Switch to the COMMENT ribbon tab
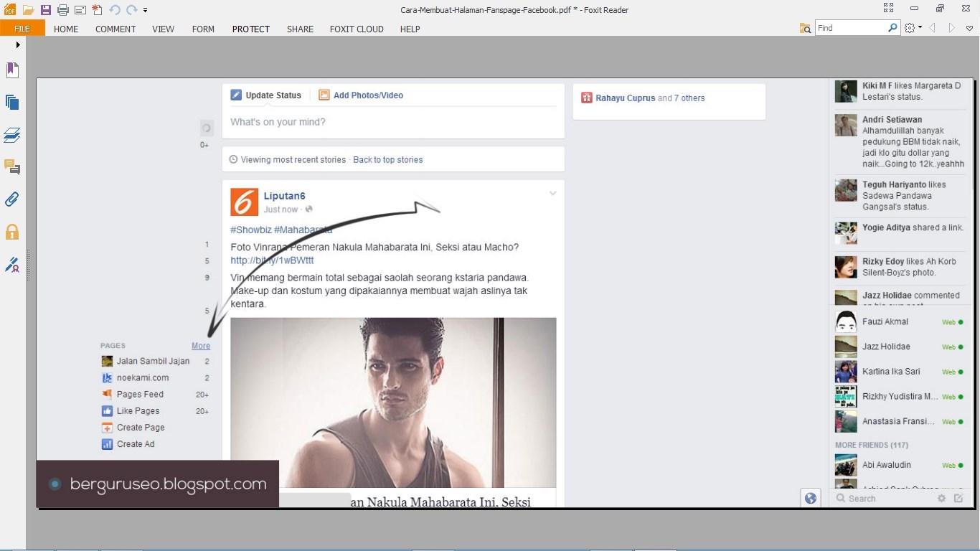The width and height of the screenshot is (980, 551). point(116,29)
